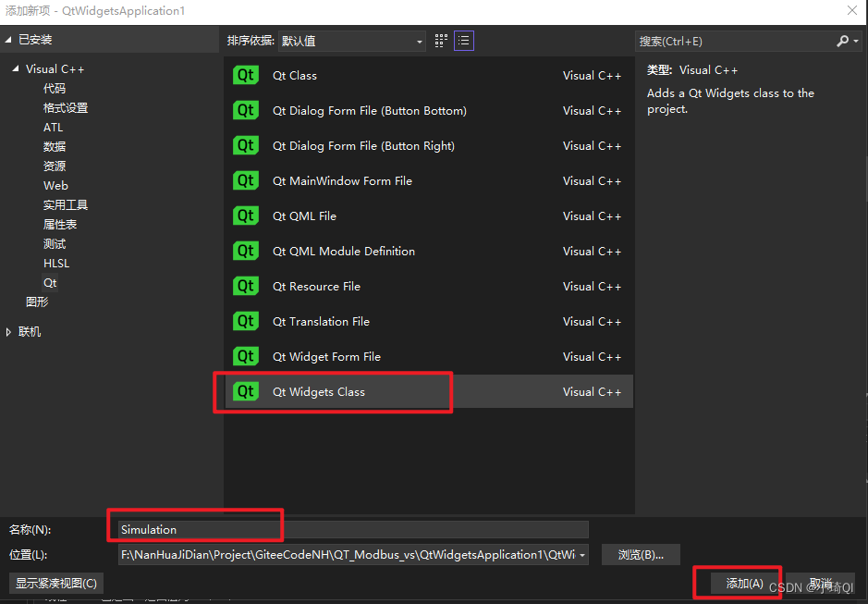The width and height of the screenshot is (868, 604).
Task: Select the Web category
Action: pyautogui.click(x=55, y=186)
